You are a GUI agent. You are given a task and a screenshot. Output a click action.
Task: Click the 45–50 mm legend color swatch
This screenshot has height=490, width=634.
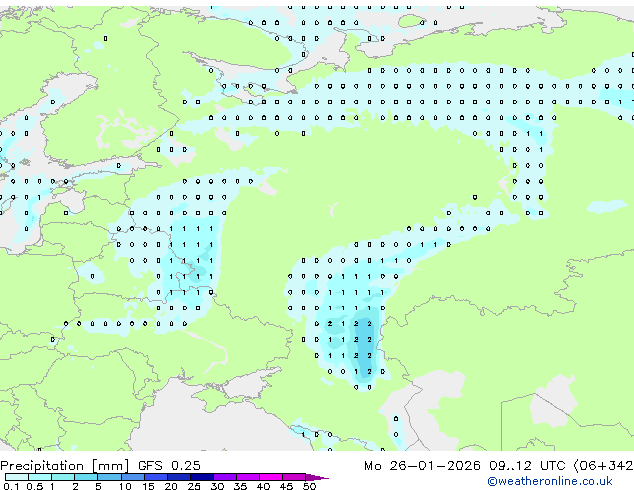coord(294,477)
